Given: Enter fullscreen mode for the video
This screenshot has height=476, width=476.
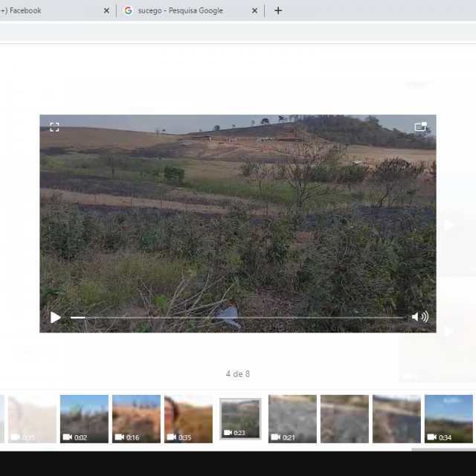Looking at the screenshot, I should [x=54, y=127].
